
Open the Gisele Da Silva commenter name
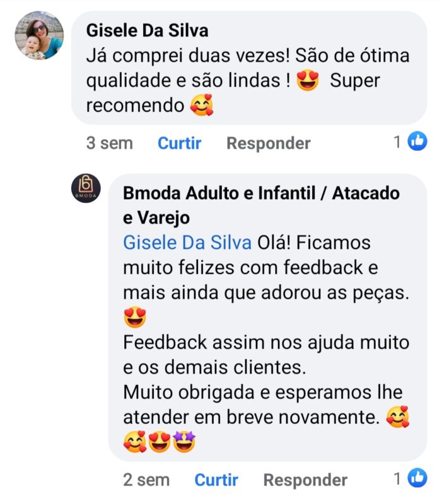(148, 30)
